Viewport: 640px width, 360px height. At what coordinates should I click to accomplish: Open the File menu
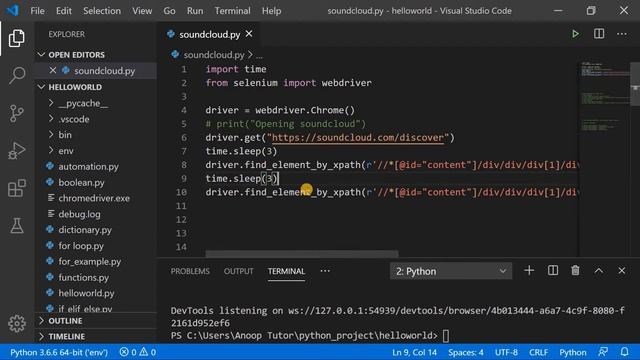[x=37, y=11]
